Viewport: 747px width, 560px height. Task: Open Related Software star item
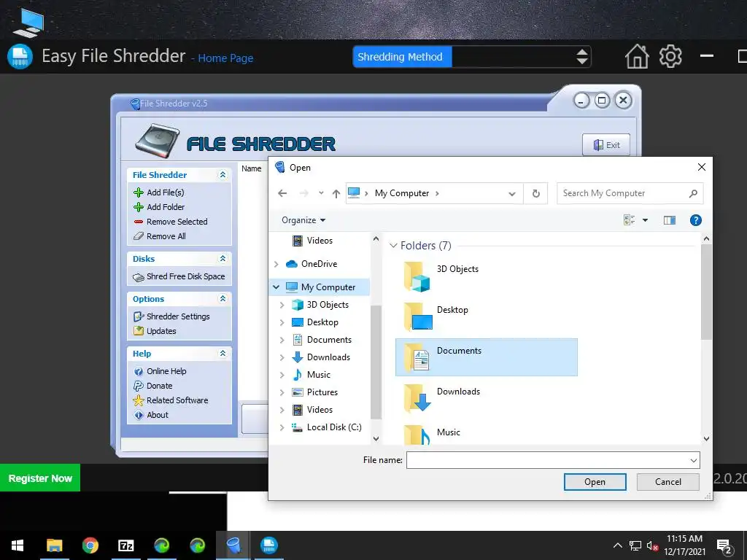tap(177, 400)
